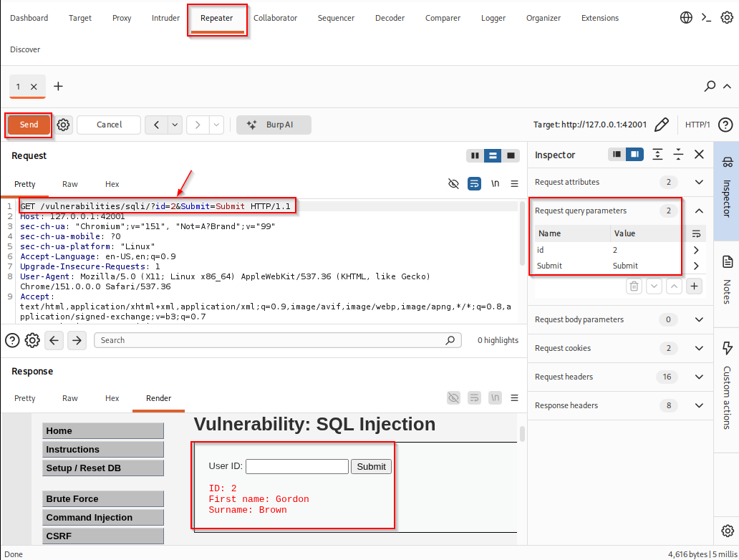Click the Search field below the request
Screen dimensions: 739x560
pyautogui.click(x=277, y=340)
